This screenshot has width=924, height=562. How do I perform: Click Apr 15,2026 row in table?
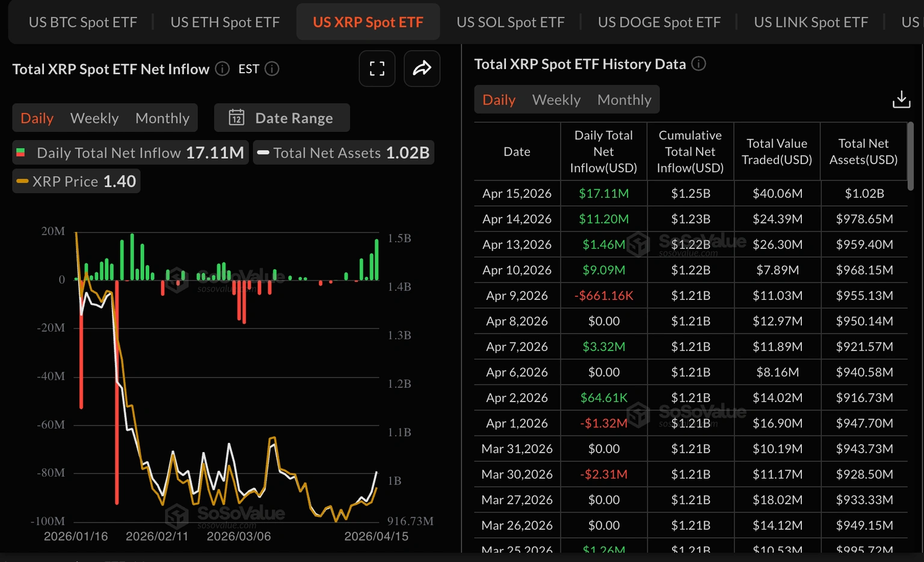(x=691, y=194)
